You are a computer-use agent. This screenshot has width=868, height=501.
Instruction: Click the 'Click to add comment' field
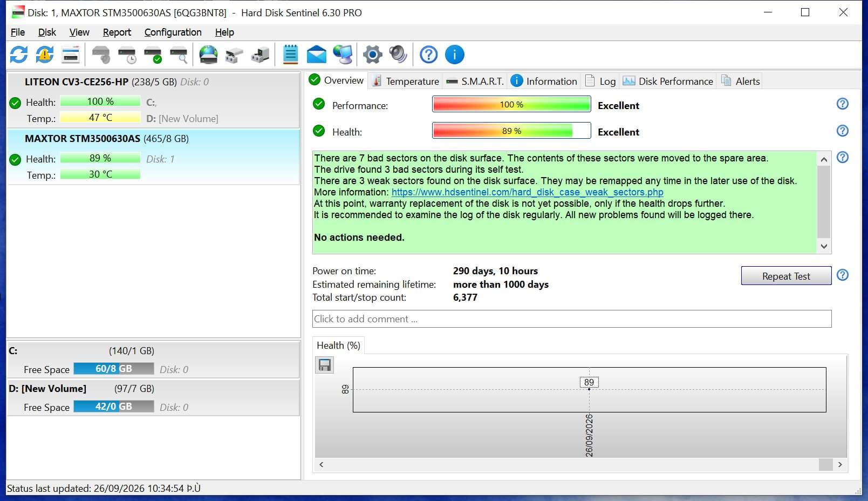pyautogui.click(x=572, y=319)
